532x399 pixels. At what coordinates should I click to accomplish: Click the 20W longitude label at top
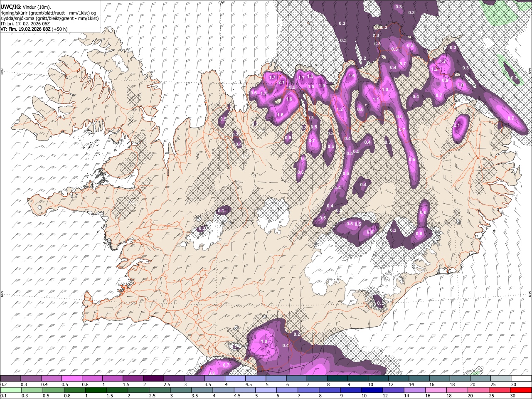pos(221,2)
